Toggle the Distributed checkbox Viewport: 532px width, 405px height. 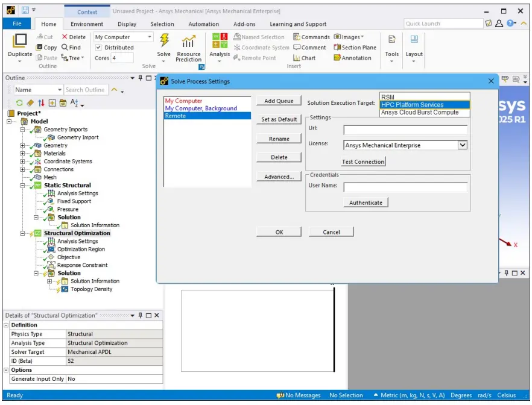pyautogui.click(x=98, y=48)
